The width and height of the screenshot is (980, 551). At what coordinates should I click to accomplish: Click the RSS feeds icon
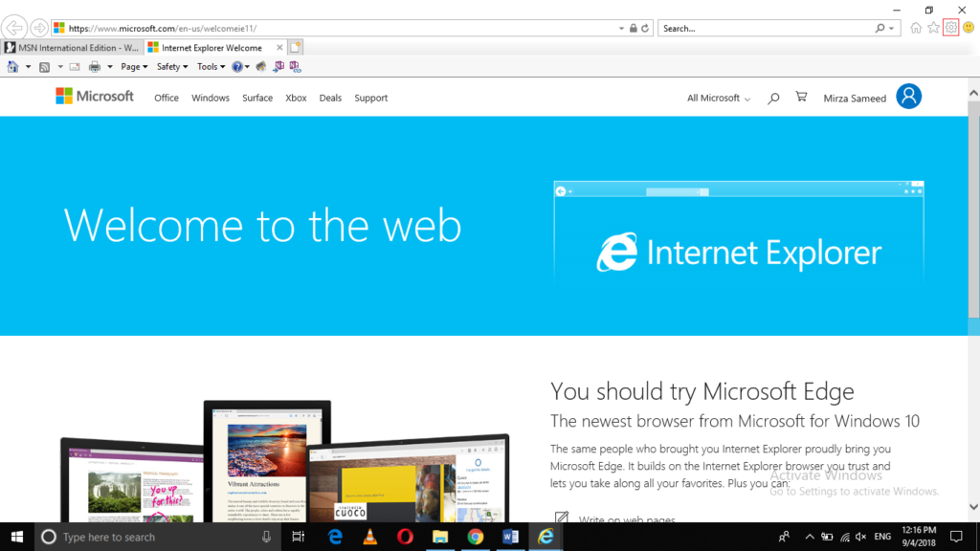click(x=44, y=66)
